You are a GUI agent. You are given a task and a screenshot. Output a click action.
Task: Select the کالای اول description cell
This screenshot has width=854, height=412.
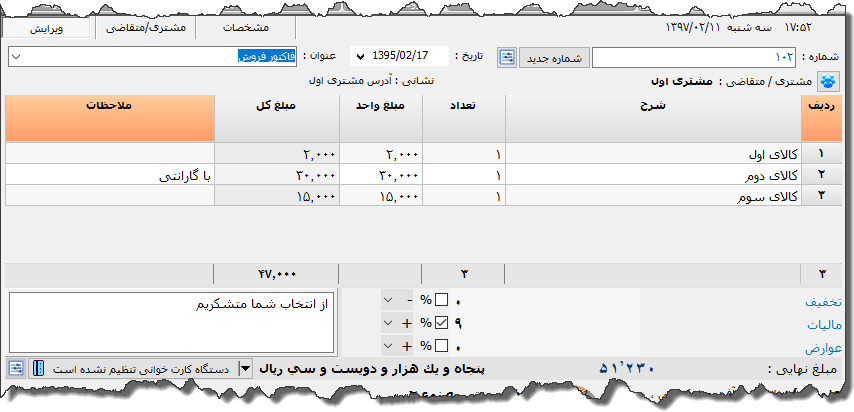(x=653, y=154)
